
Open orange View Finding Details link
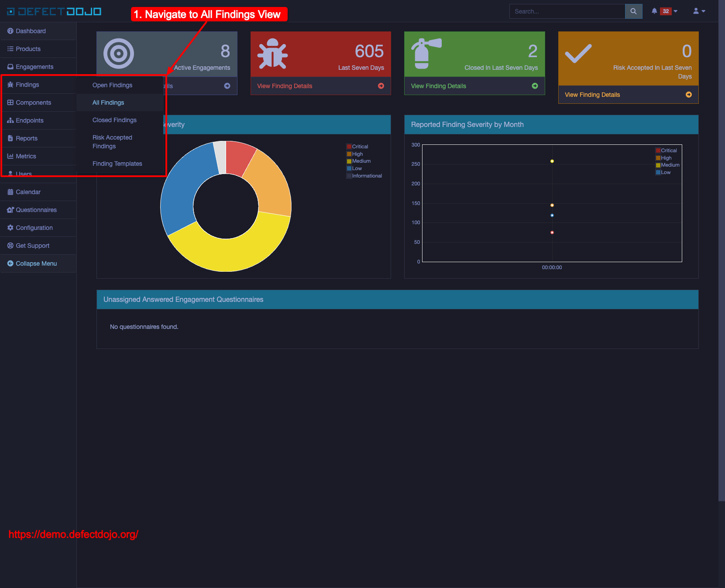(592, 95)
